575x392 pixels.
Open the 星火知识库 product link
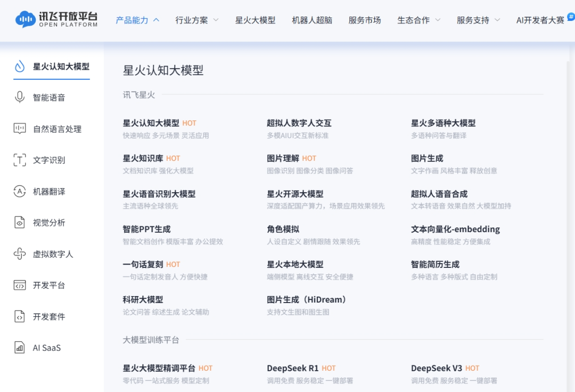point(143,158)
